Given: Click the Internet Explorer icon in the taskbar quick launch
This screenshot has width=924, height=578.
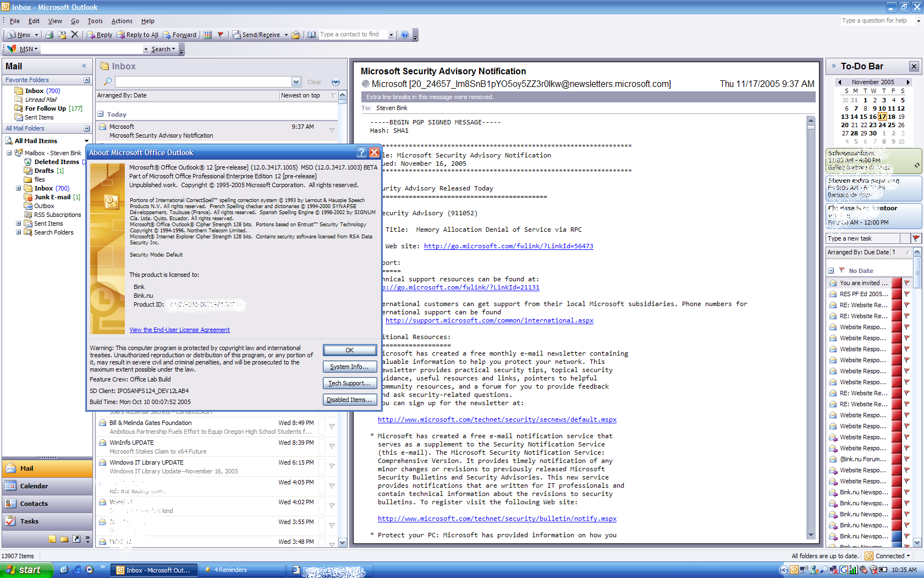Looking at the screenshot, I should tap(76, 570).
